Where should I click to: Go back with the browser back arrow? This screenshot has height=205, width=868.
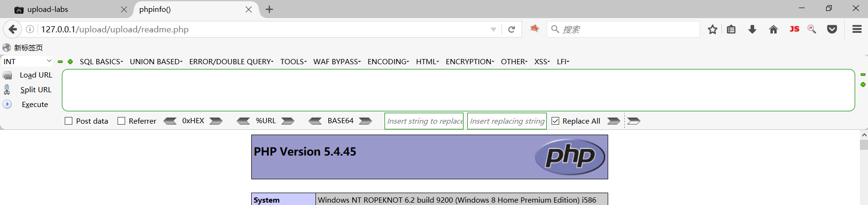click(x=12, y=29)
